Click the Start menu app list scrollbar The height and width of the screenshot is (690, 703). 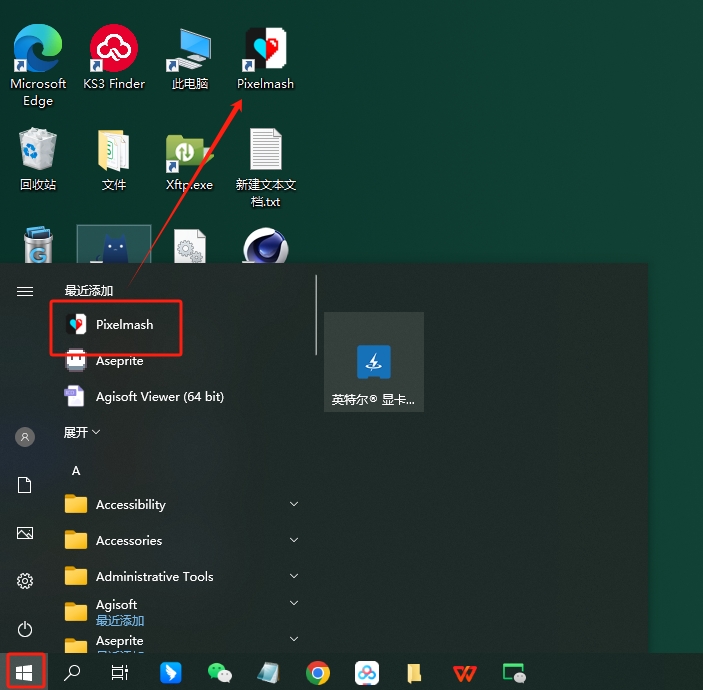click(x=316, y=315)
